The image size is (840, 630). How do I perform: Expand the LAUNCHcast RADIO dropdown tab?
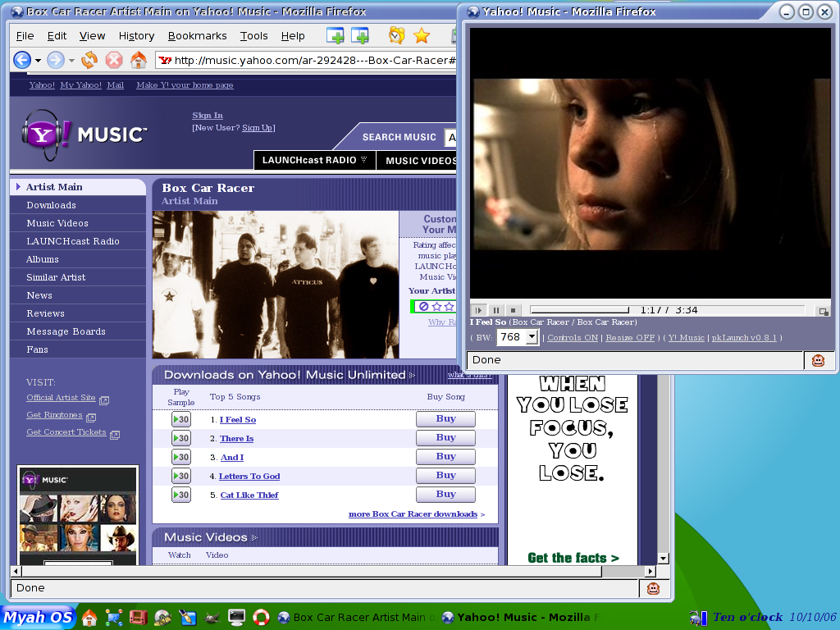tap(314, 160)
